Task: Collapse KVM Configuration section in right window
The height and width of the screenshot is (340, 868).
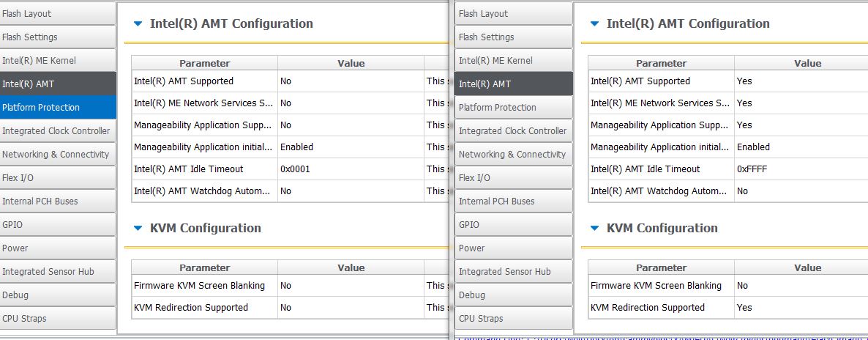Action: (594, 228)
